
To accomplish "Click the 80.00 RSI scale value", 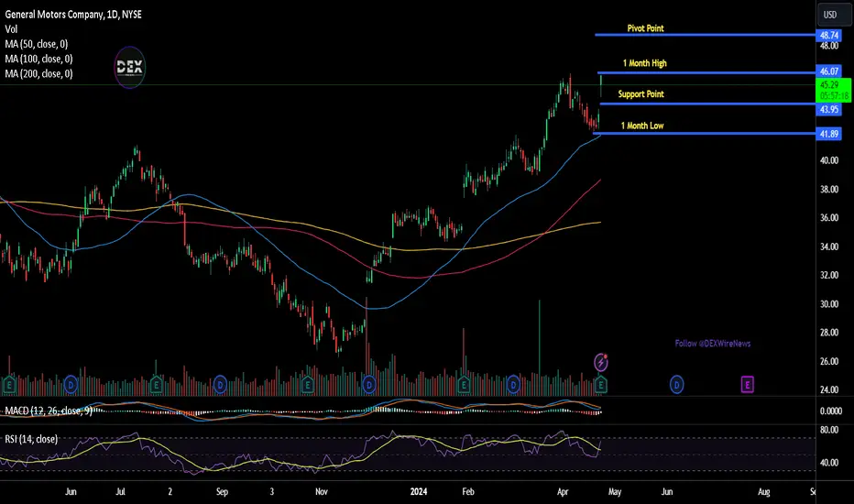I will [x=829, y=430].
